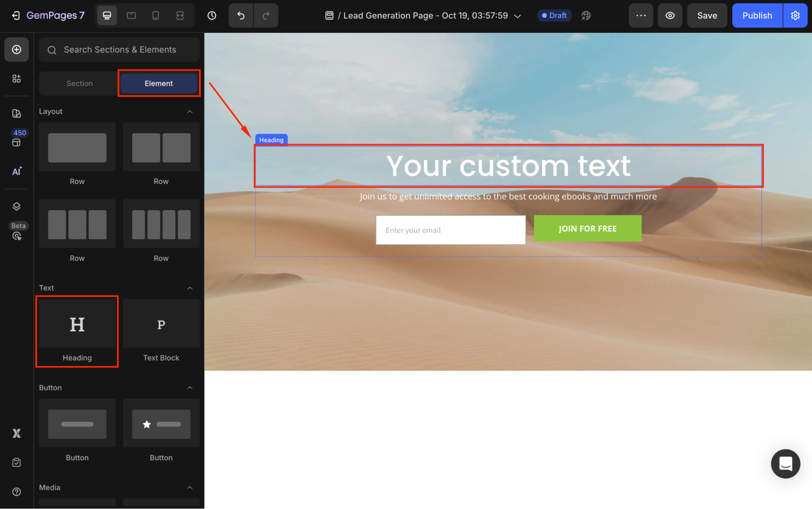Viewport: 812px width, 509px height.
Task: Collapse the Text elements group
Action: [x=190, y=288]
